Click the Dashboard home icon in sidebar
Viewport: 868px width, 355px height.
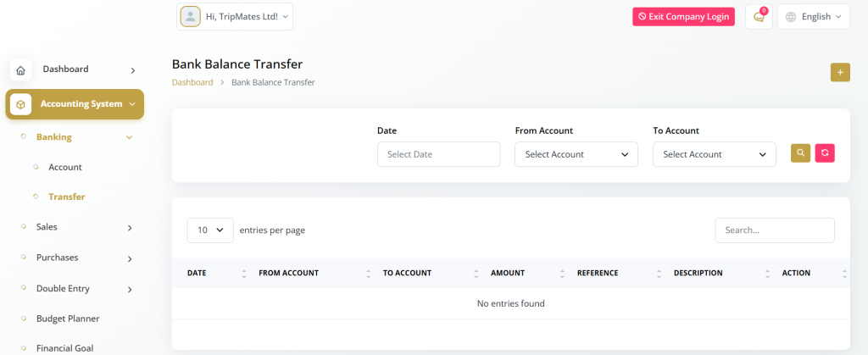coord(20,69)
